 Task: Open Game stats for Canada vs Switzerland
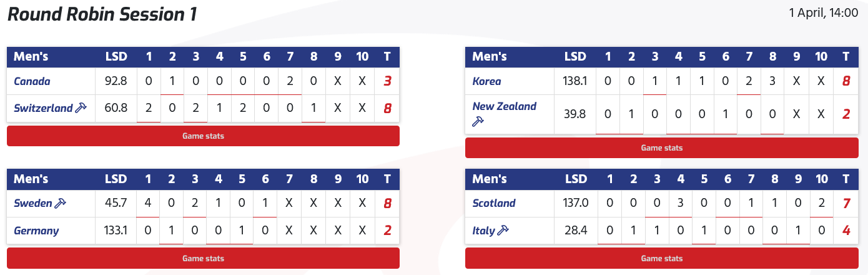[x=203, y=136]
